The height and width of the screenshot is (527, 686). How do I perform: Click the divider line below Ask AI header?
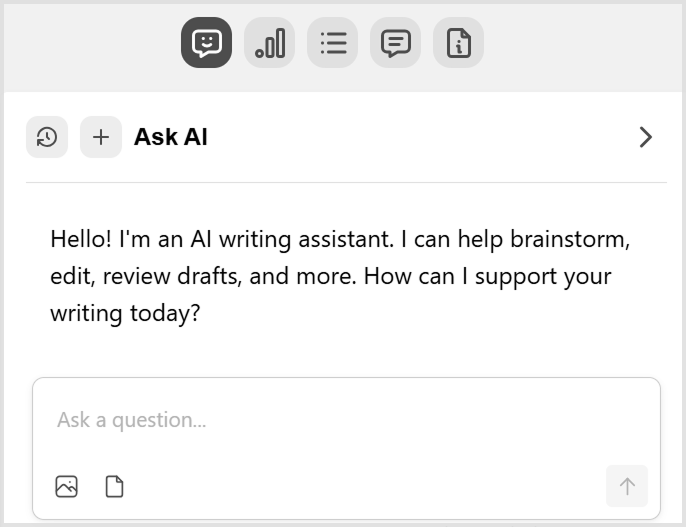[x=346, y=182]
